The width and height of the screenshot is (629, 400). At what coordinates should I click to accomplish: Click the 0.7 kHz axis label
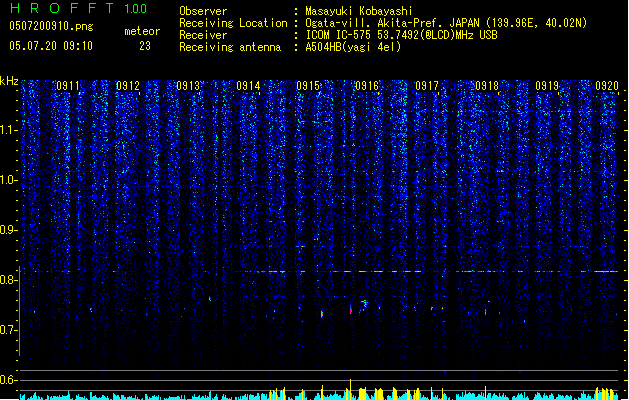click(x=8, y=330)
